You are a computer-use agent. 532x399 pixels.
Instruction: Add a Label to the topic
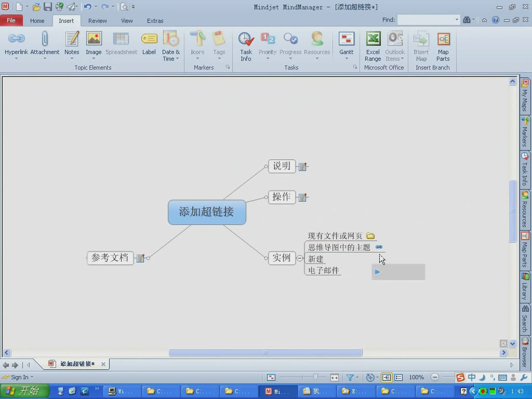click(x=149, y=43)
